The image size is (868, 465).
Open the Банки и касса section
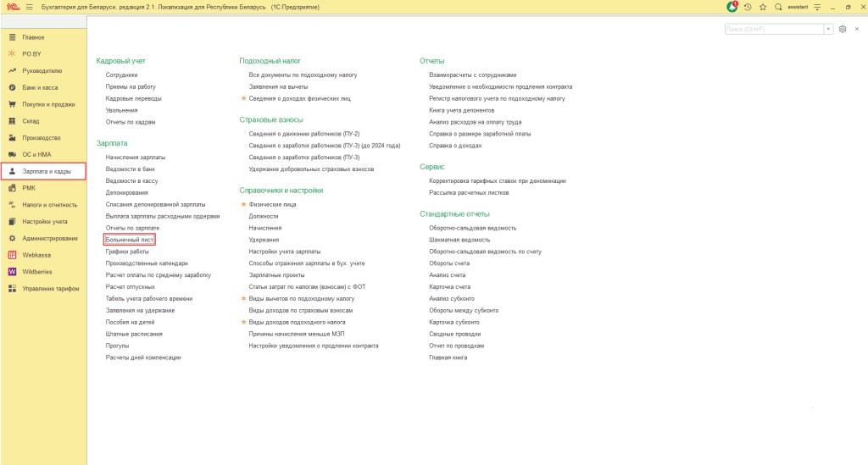[x=39, y=87]
